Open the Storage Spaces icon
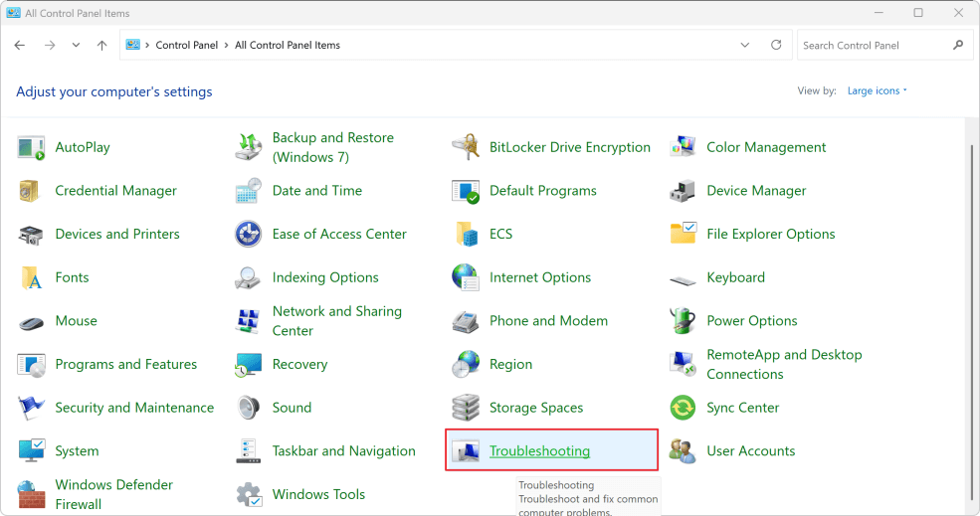The width and height of the screenshot is (980, 516). [466, 408]
